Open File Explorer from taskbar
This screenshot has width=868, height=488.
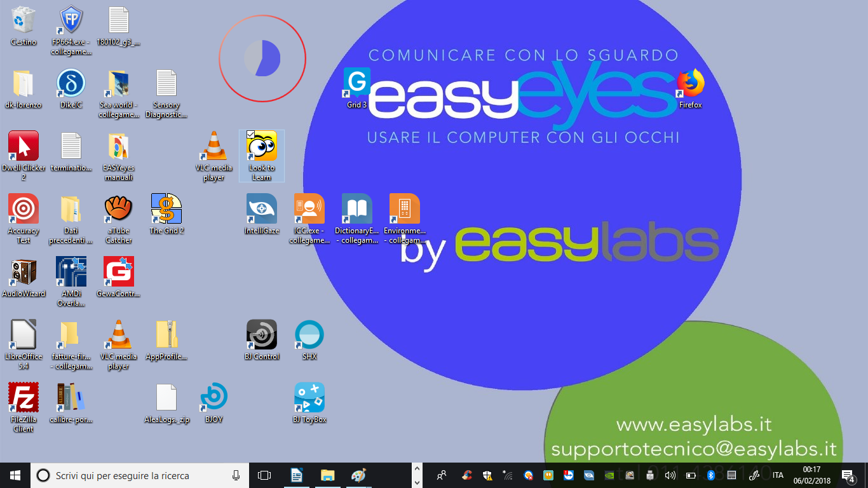coord(327,475)
